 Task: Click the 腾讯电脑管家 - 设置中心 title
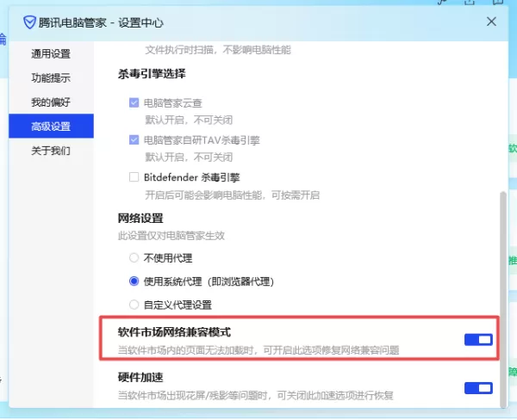101,22
